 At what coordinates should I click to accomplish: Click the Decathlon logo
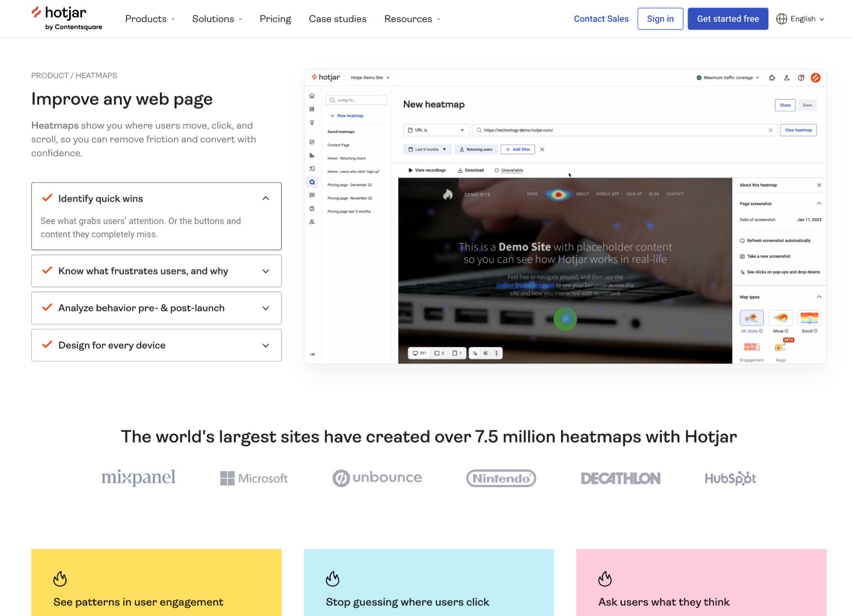(620, 478)
